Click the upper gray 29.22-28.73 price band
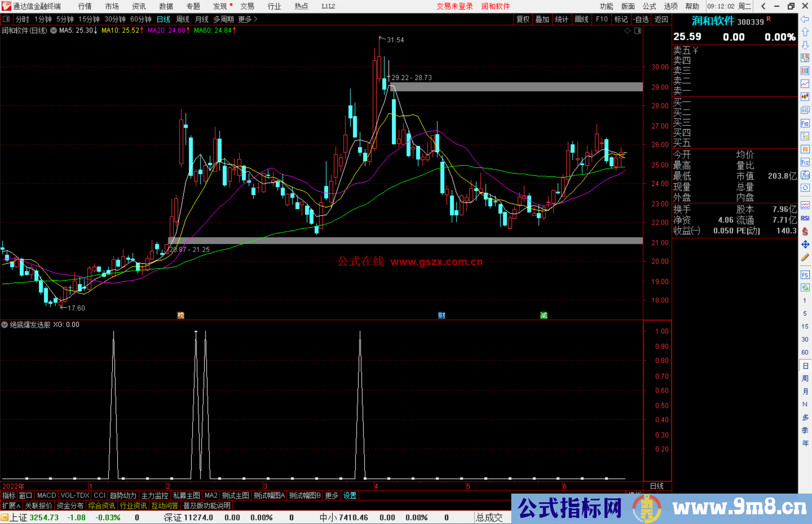Viewport: 812px width, 524px height. (x=517, y=87)
